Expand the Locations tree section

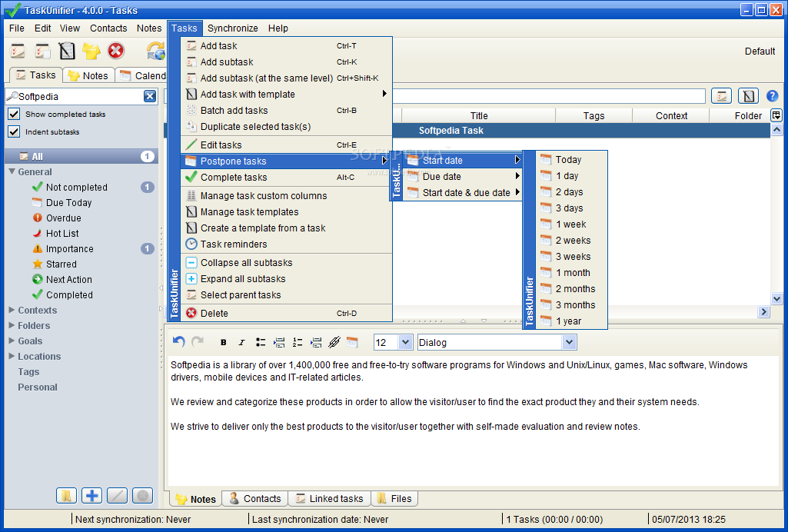12,356
